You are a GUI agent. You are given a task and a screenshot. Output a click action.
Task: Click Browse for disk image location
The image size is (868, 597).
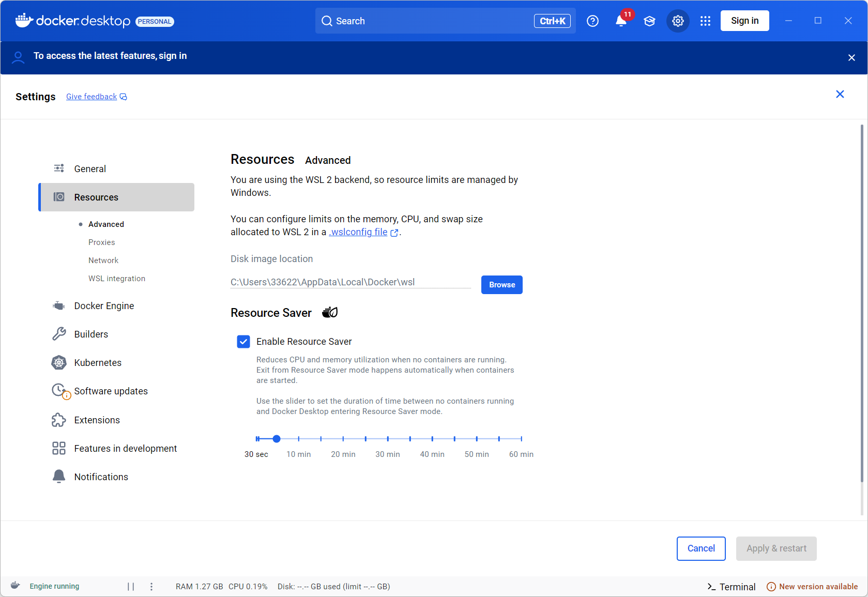point(501,285)
